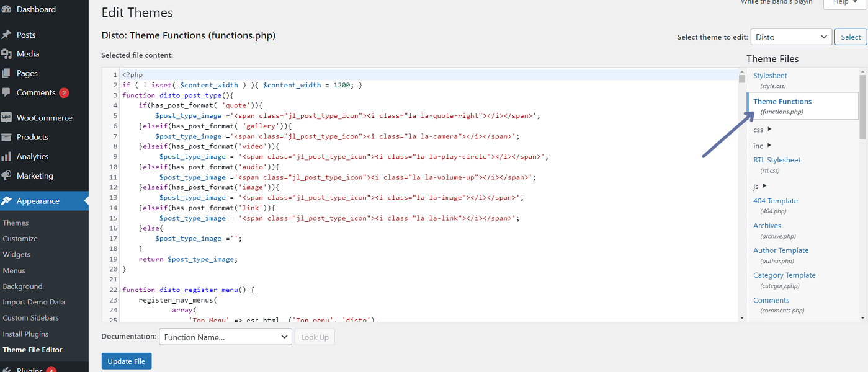
Task: Click the Update File button
Action: tap(127, 361)
